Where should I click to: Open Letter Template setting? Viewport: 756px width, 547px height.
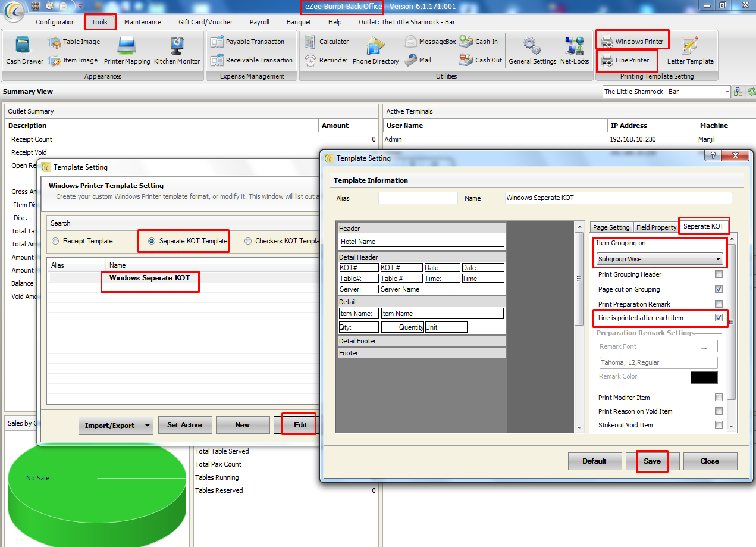coord(690,51)
